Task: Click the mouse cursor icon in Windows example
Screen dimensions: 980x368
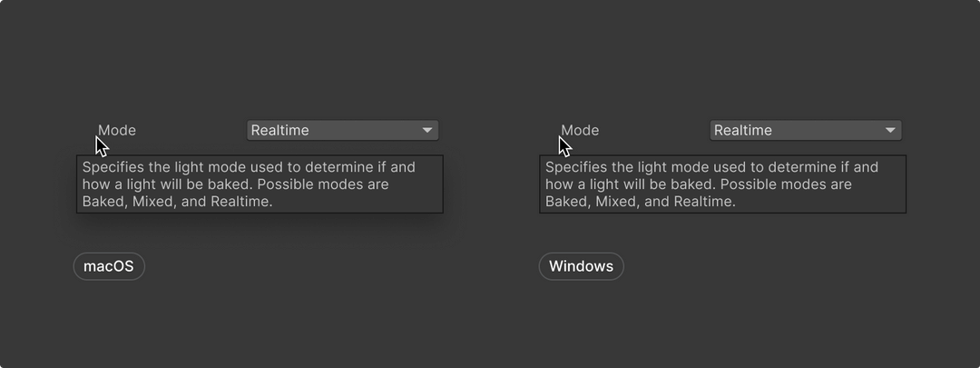Action: (565, 146)
